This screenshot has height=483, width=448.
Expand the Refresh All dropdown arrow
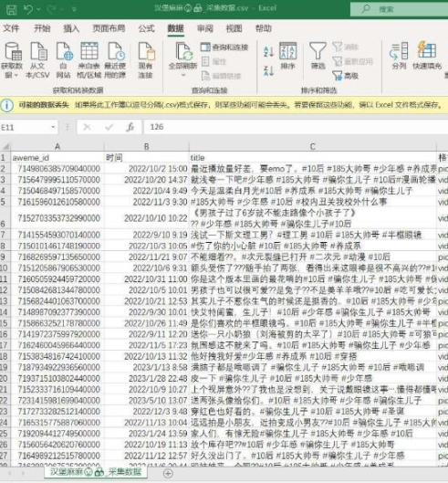[183, 75]
